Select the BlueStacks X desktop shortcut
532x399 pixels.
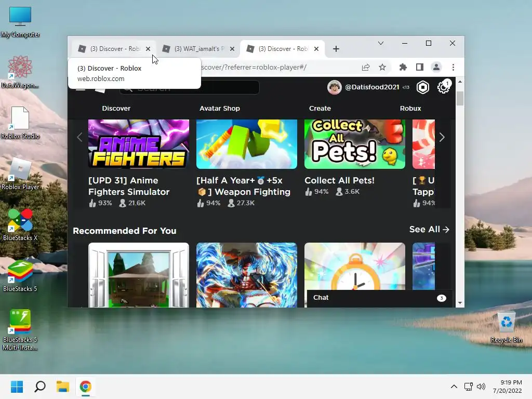[x=20, y=225]
